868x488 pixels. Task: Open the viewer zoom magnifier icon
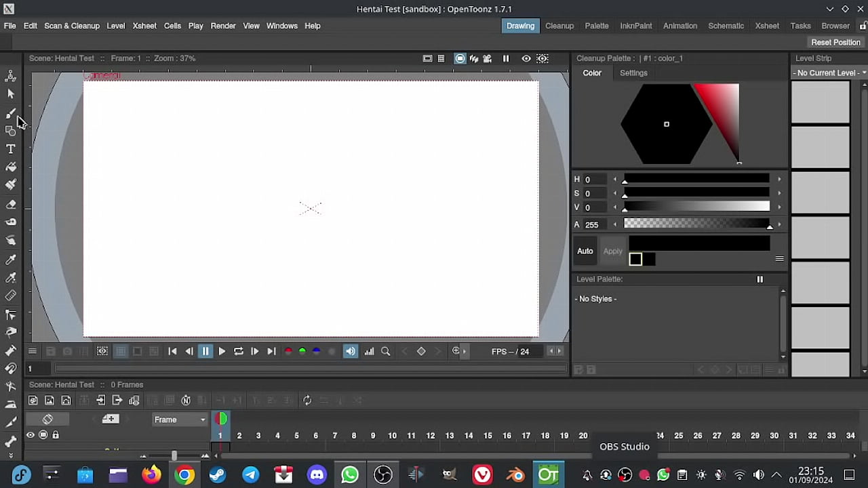pos(386,351)
